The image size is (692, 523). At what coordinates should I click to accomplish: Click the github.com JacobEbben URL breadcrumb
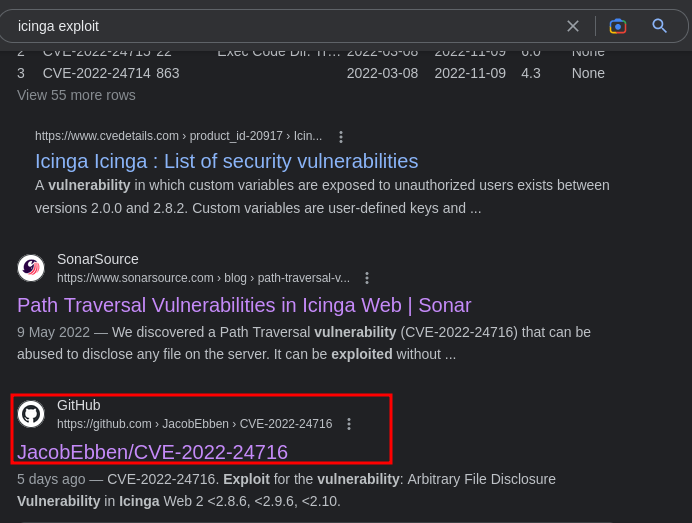pos(194,424)
